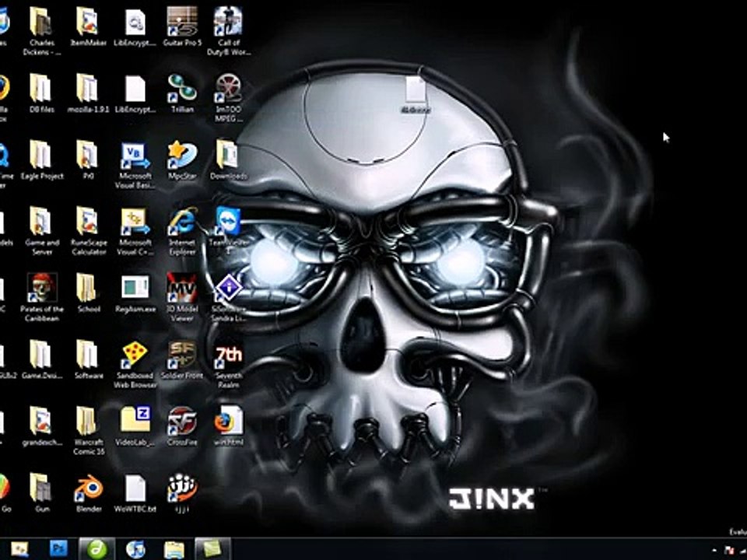This screenshot has height=560, width=747.
Task: Open the RuneScape Calculator folder
Action: pos(88,230)
